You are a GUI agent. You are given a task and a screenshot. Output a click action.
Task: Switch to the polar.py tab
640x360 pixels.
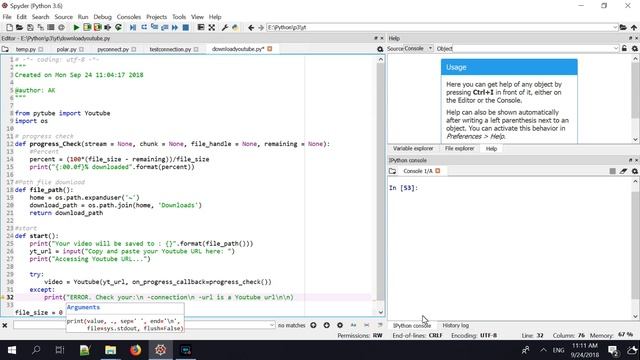(x=67, y=49)
